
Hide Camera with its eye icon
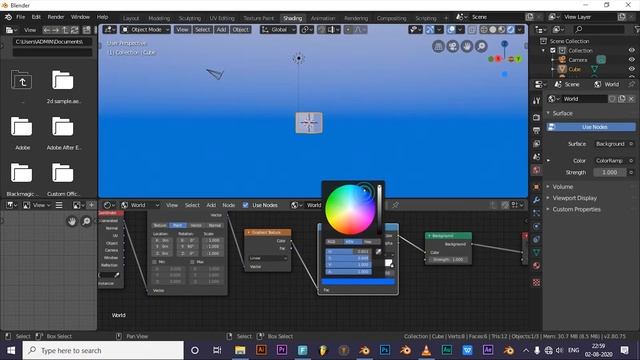click(631, 60)
